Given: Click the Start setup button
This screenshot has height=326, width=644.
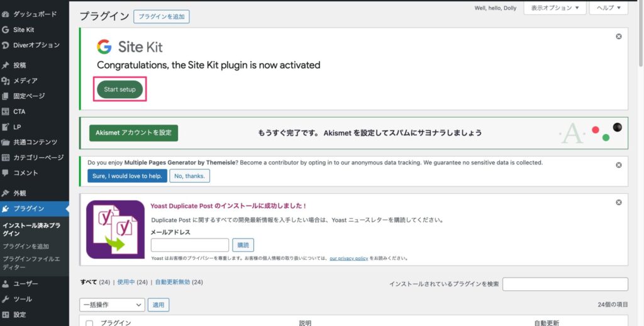Looking at the screenshot, I should (x=120, y=90).
